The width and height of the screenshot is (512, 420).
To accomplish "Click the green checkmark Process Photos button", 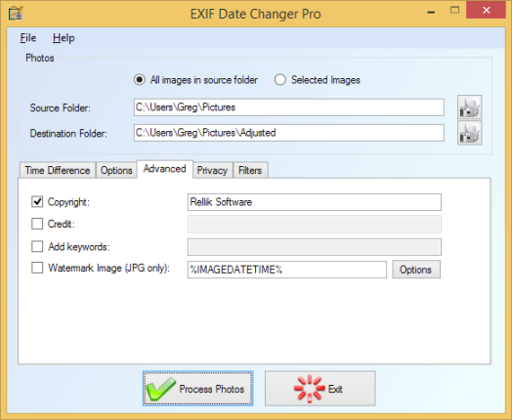I will coord(198,389).
